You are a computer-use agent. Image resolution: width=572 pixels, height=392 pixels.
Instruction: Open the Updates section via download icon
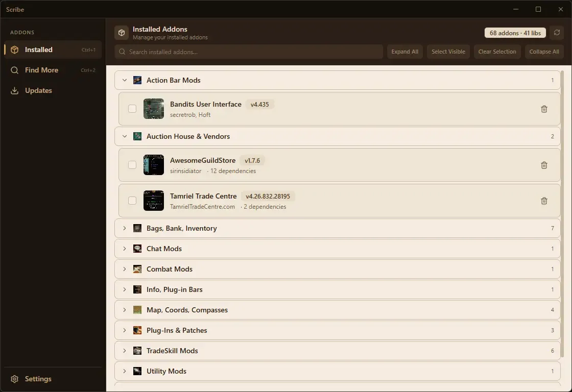pos(14,90)
